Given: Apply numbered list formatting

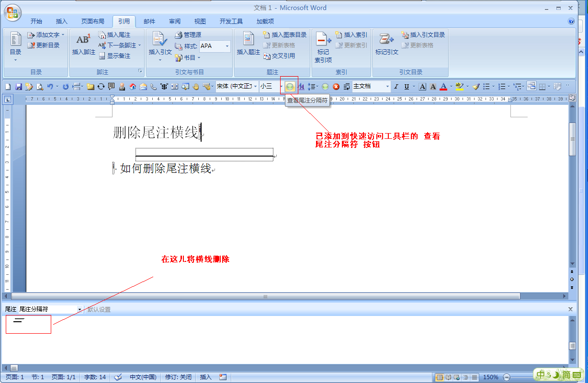Looking at the screenshot, I should (x=502, y=87).
